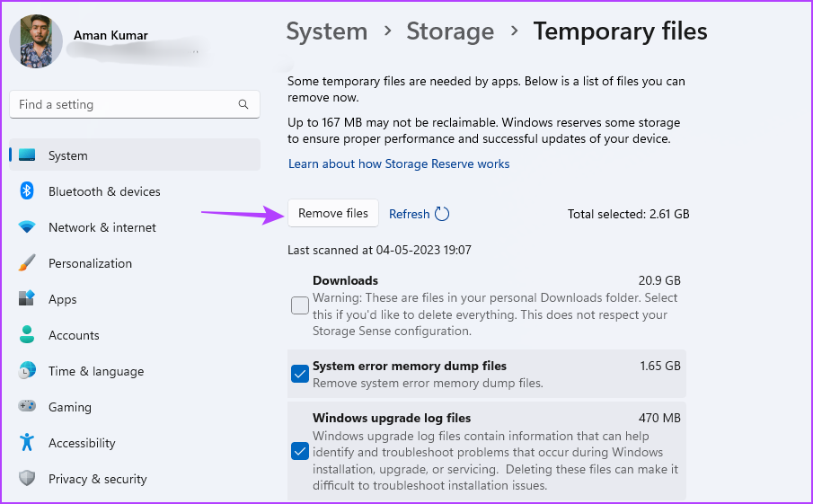This screenshot has width=813, height=504.
Task: Click the Apps icon in sidebar
Action: pyautogui.click(x=27, y=298)
